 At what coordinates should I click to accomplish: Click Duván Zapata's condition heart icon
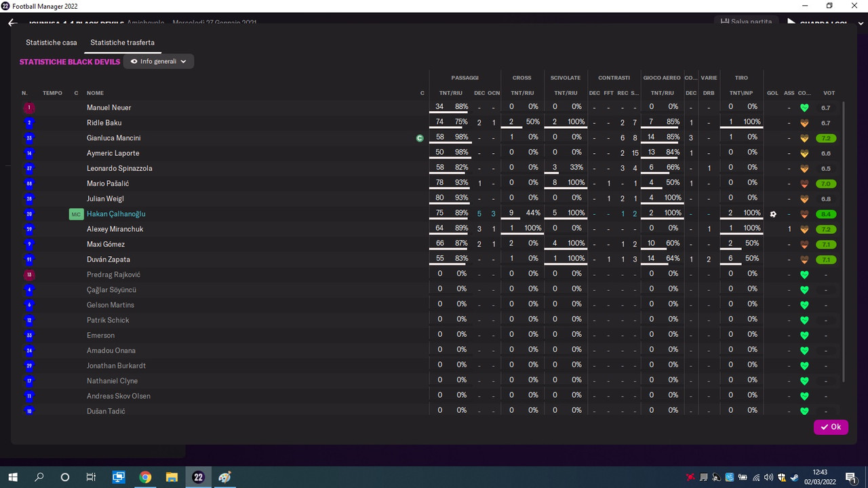pyautogui.click(x=804, y=260)
